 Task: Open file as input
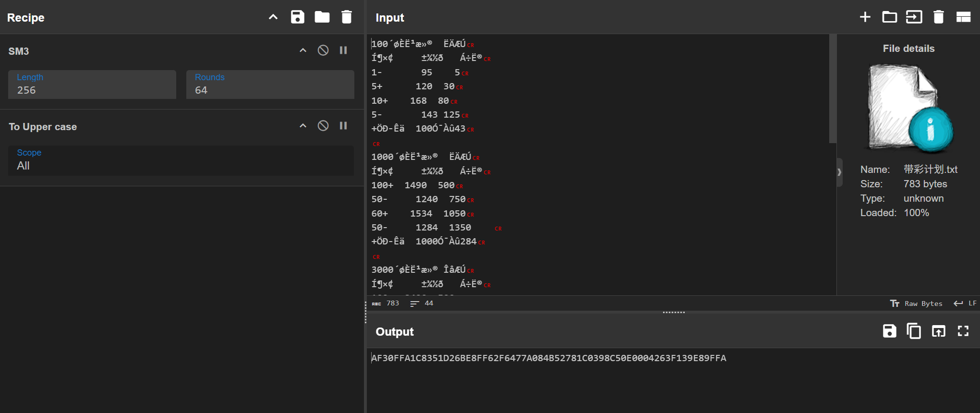pyautogui.click(x=914, y=17)
